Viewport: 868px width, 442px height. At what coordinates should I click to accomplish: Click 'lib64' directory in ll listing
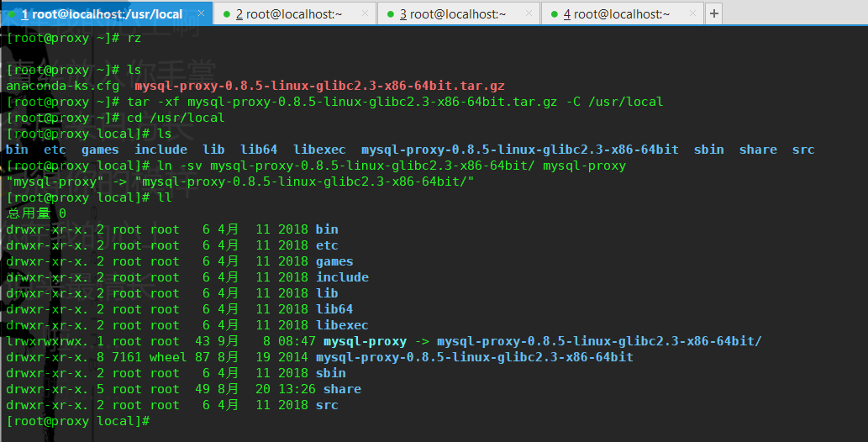click(x=334, y=309)
